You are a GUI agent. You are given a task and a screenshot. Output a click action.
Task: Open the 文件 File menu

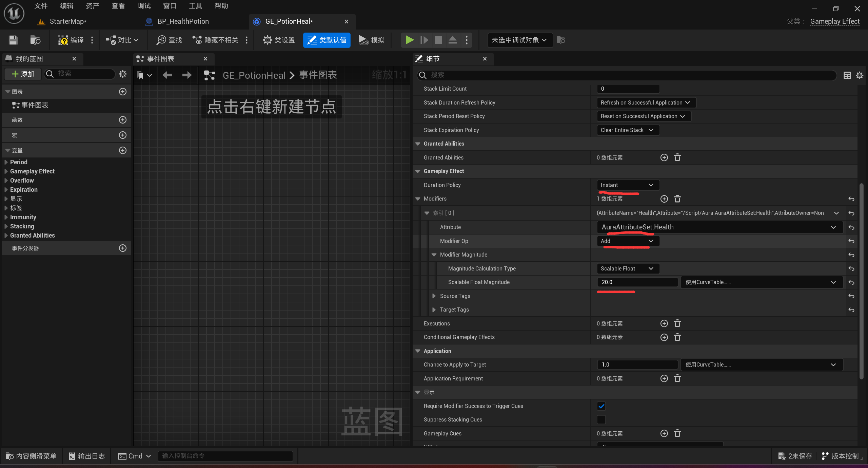[41, 6]
